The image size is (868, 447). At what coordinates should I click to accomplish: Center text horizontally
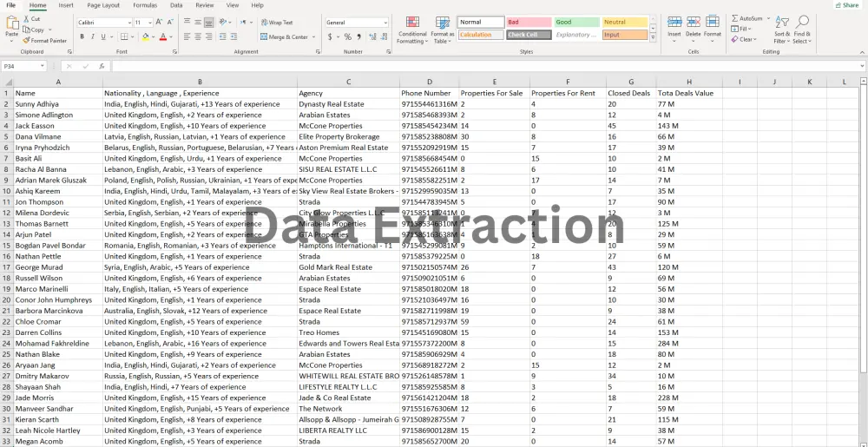tap(198, 36)
